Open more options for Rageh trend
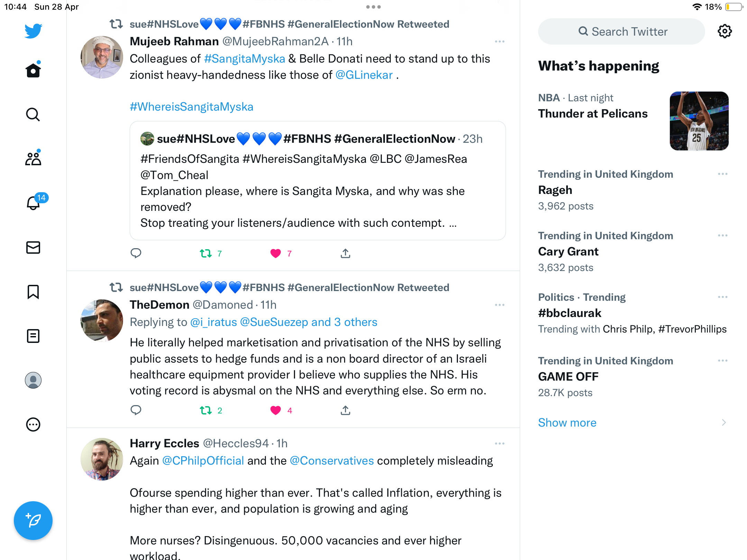The width and height of the screenshot is (747, 560). (x=723, y=174)
